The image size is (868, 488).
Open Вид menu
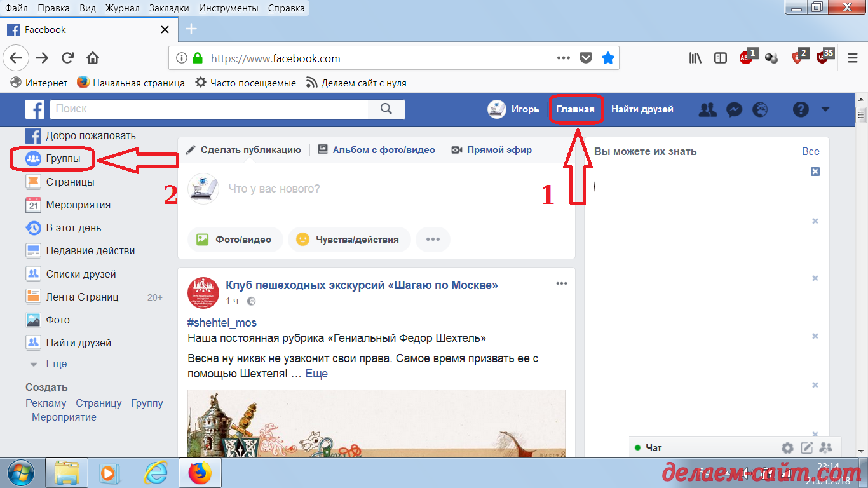click(88, 8)
